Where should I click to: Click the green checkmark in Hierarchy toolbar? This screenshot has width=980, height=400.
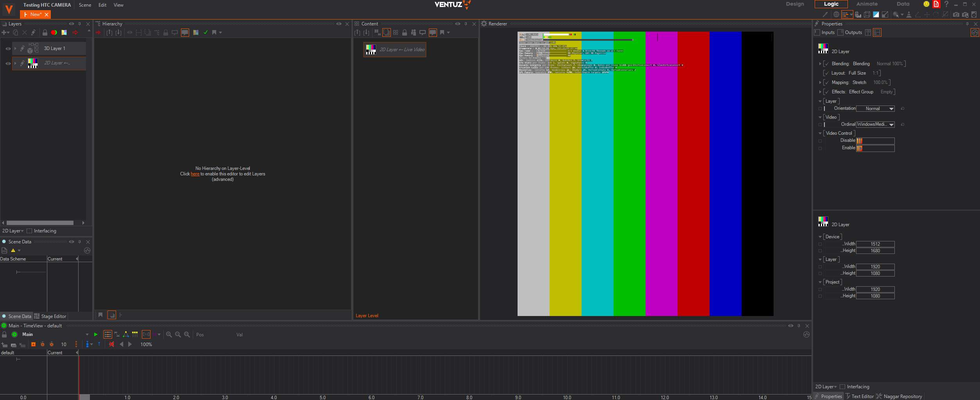206,32
